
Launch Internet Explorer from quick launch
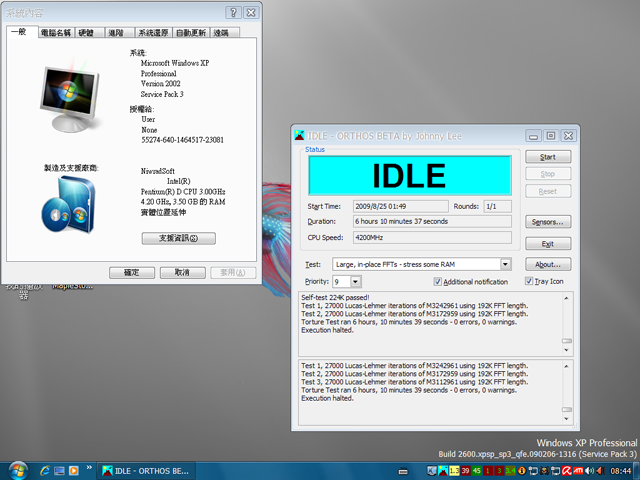[x=44, y=471]
